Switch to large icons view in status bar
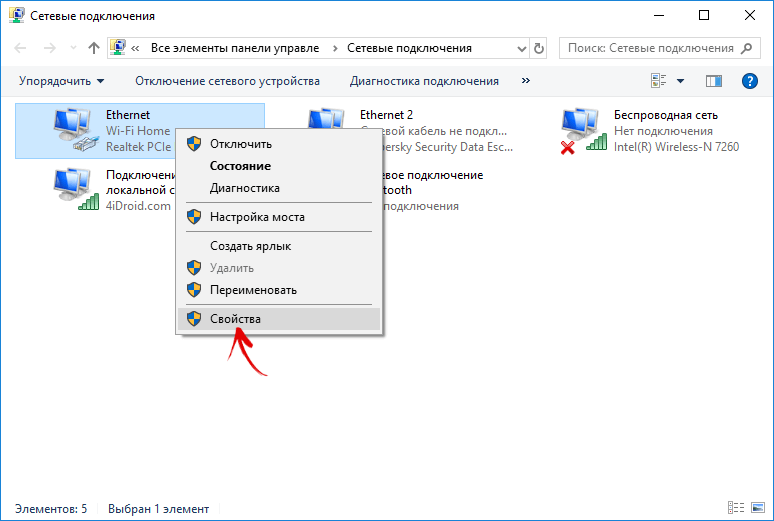 point(758,507)
